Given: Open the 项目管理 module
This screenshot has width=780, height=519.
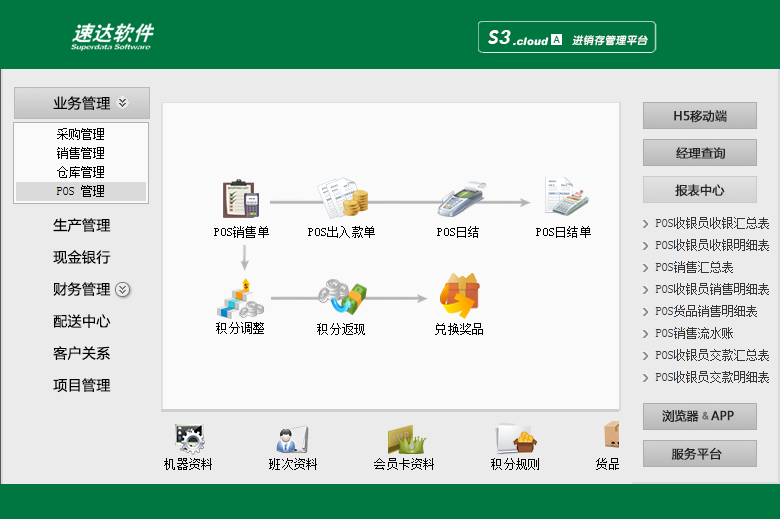Looking at the screenshot, I should [x=82, y=385].
